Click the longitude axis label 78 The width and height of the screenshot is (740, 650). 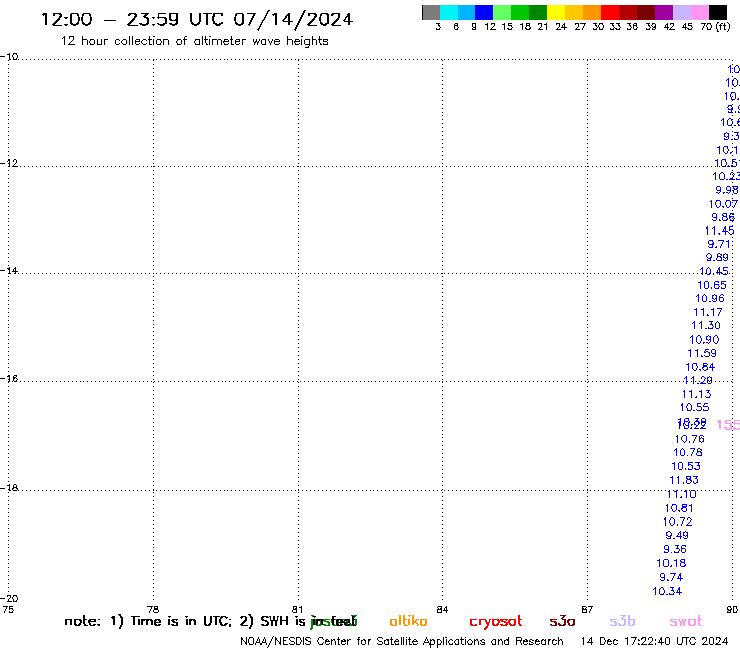click(x=153, y=609)
